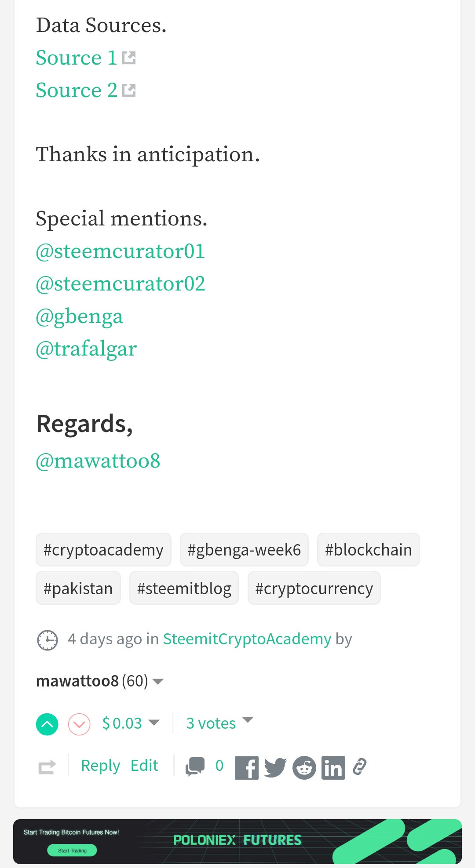This screenshot has height=868, width=475.
Task: Open the #cryptoacademy tag
Action: pos(103,550)
